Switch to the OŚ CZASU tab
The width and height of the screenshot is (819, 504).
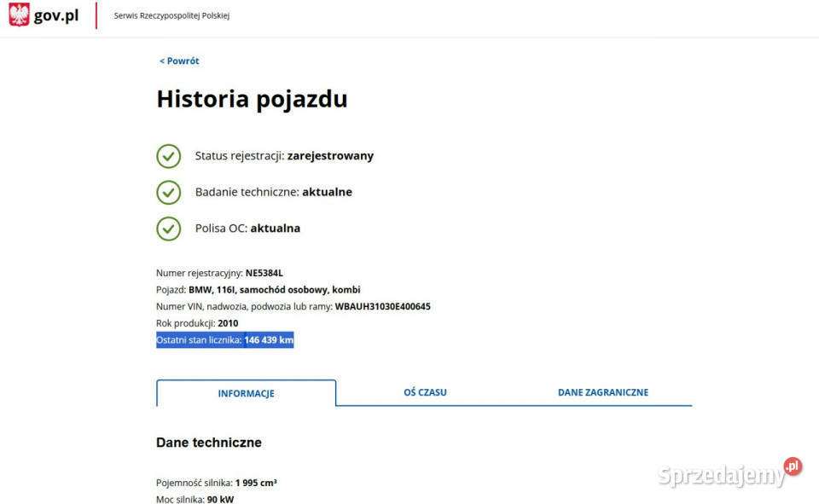click(x=424, y=392)
